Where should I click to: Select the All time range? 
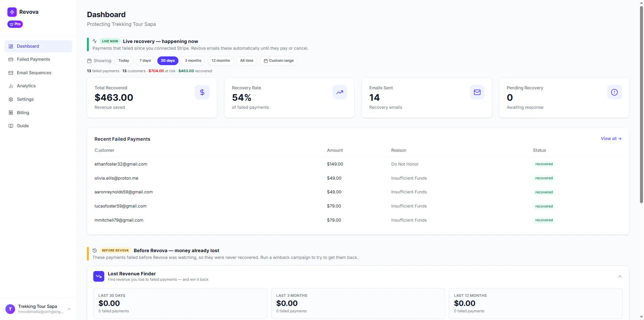pyautogui.click(x=247, y=61)
